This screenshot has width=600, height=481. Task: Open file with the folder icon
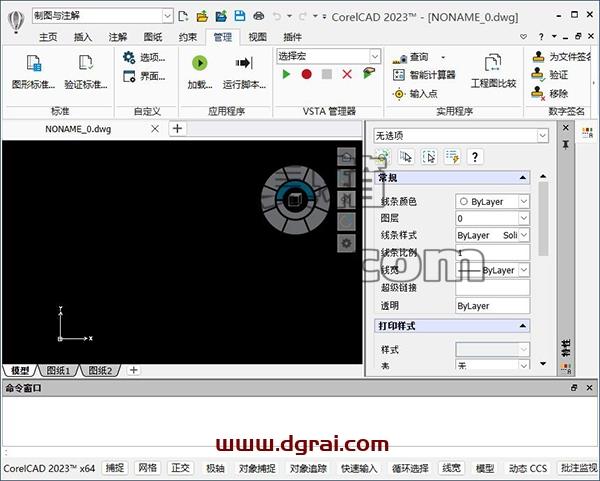coord(202,16)
